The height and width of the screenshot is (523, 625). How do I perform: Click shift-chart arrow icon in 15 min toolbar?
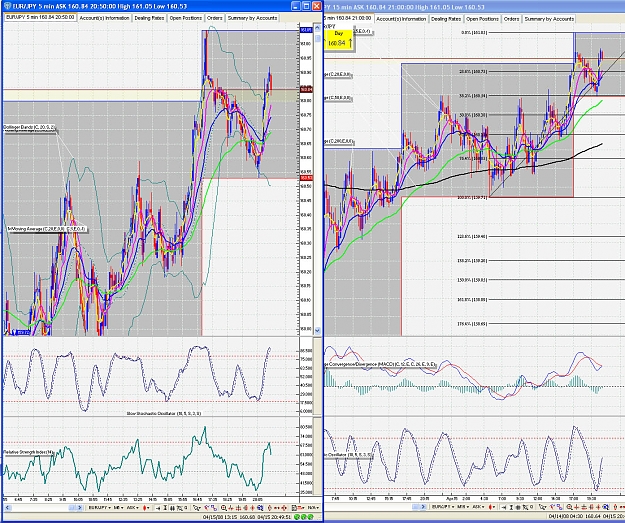click(504, 507)
